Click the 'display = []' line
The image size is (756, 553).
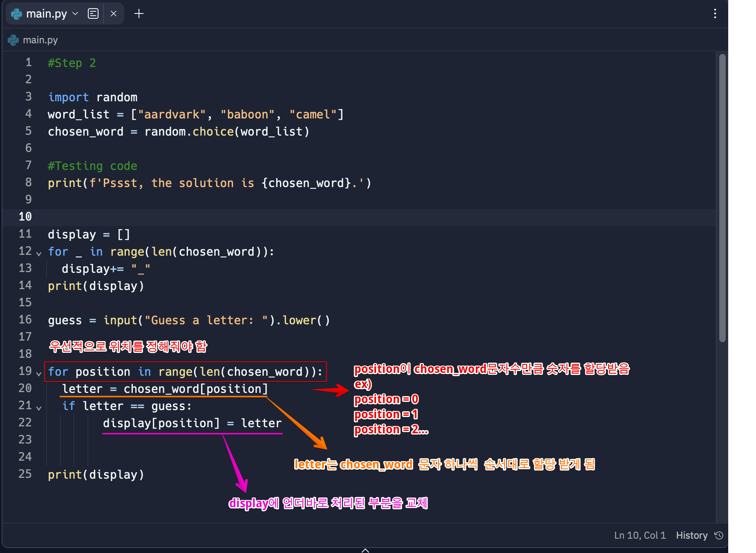[89, 234]
